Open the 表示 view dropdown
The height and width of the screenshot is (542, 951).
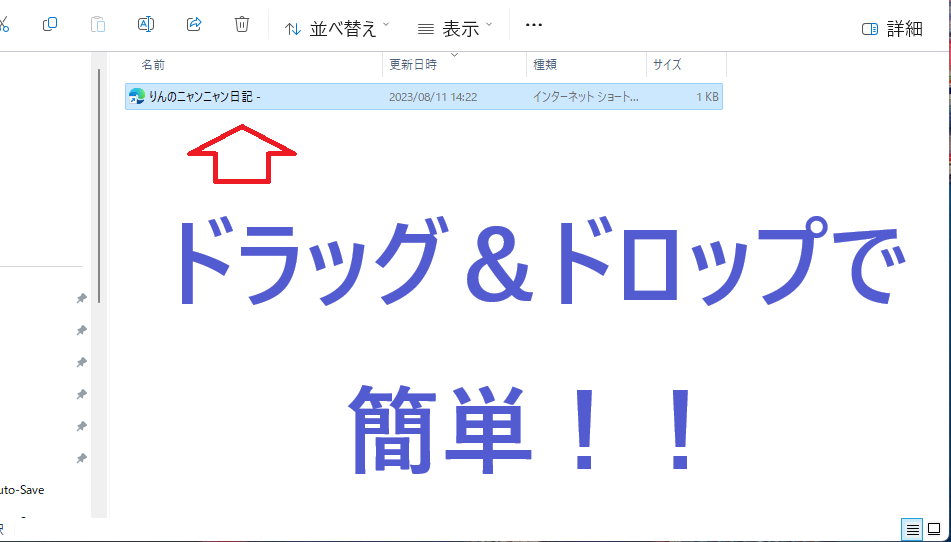(455, 28)
